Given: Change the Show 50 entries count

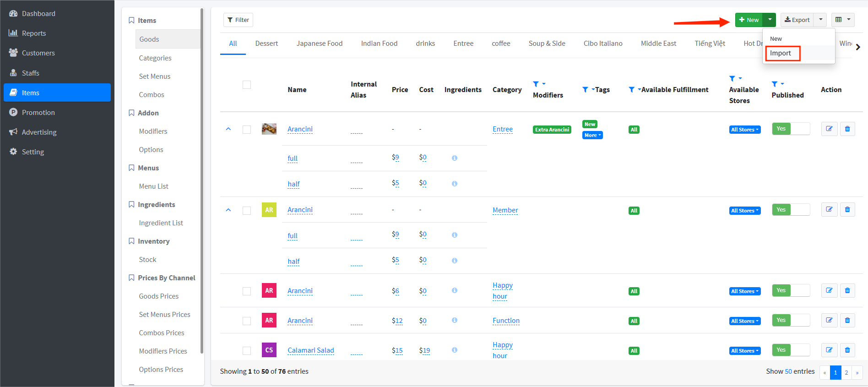Looking at the screenshot, I should coord(788,371).
